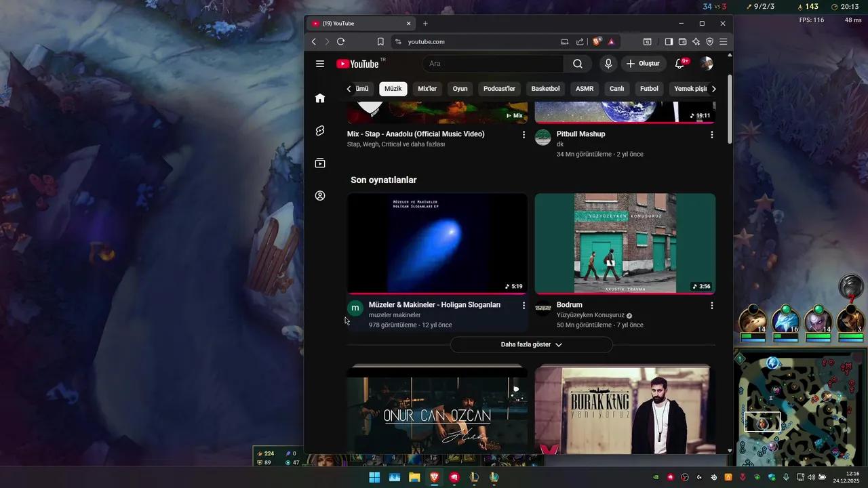This screenshot has height=488, width=868.
Task: Click the YouTube logo
Action: coord(359,63)
